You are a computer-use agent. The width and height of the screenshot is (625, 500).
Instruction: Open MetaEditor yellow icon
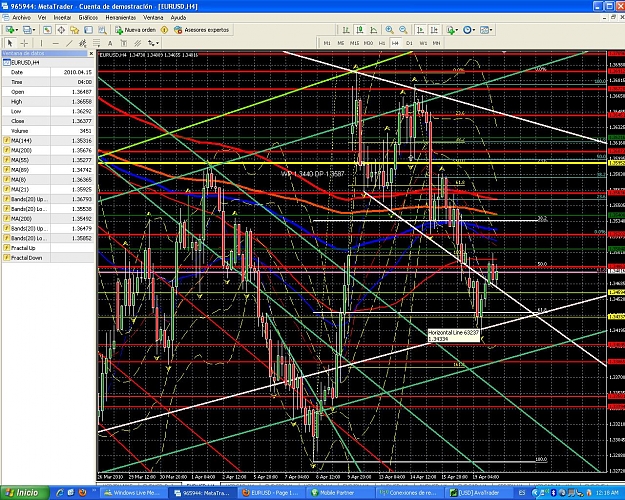pos(164,30)
